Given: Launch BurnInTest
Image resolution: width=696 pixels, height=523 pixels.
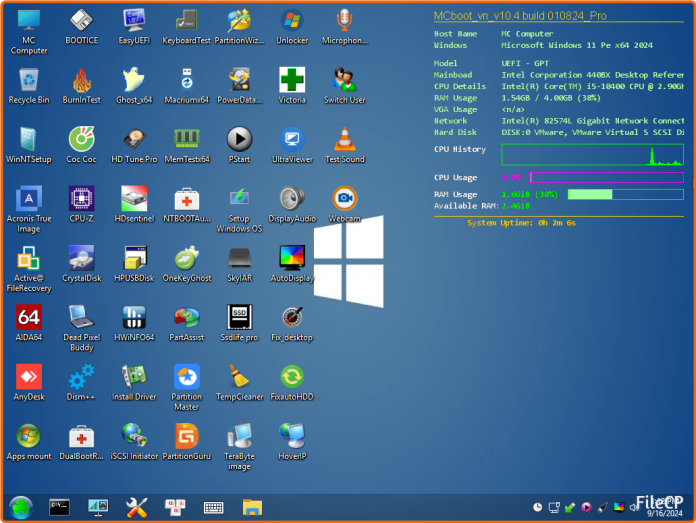Looking at the screenshot, I should click(81, 86).
